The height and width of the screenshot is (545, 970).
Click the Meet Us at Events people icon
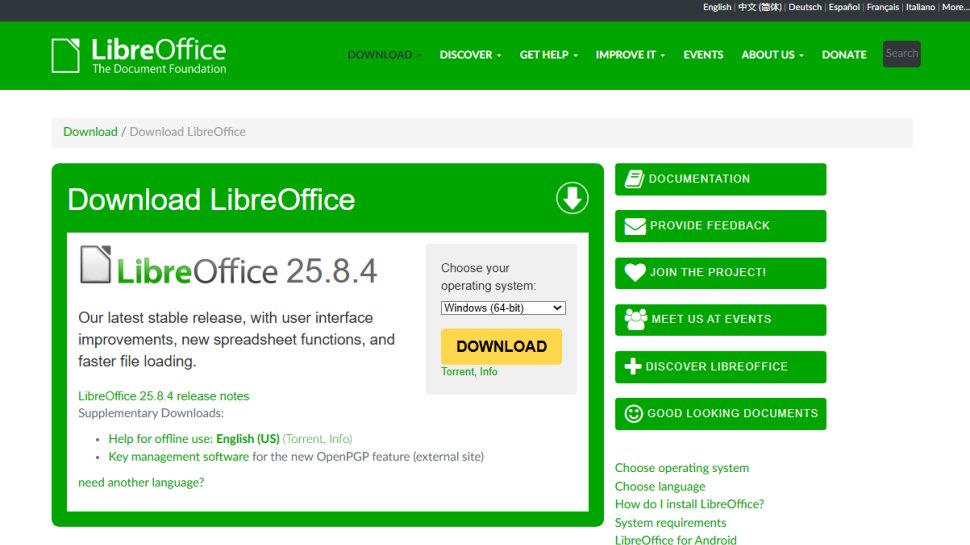tap(635, 319)
